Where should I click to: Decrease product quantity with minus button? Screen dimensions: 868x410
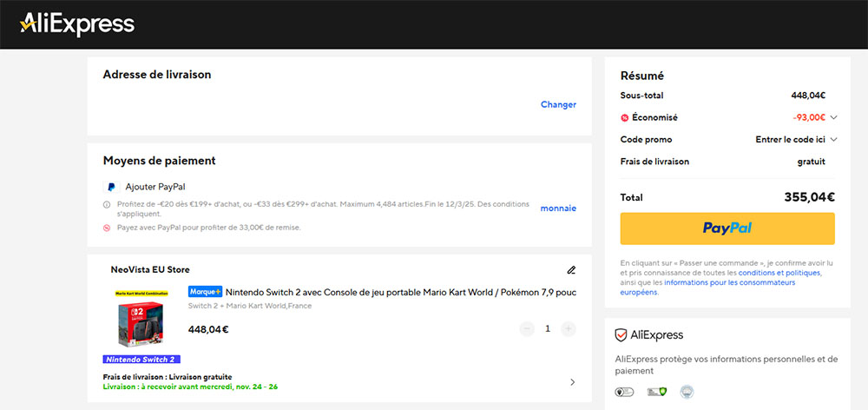(x=527, y=329)
